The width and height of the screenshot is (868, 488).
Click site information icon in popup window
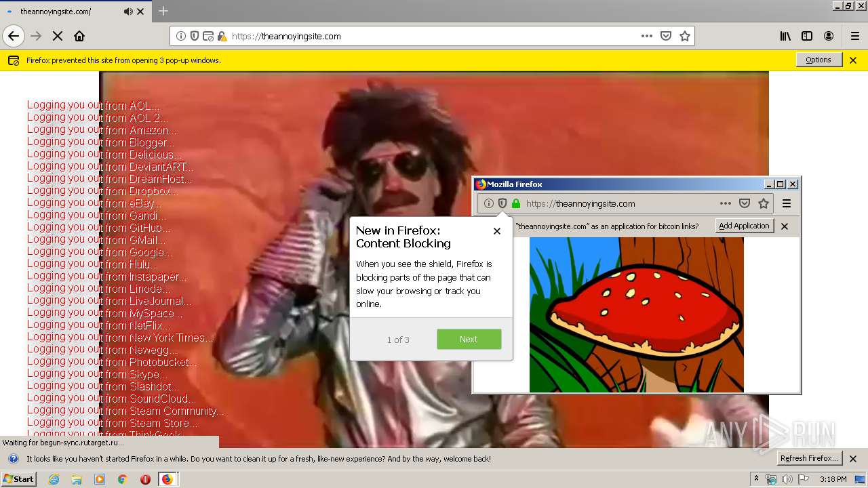point(488,203)
